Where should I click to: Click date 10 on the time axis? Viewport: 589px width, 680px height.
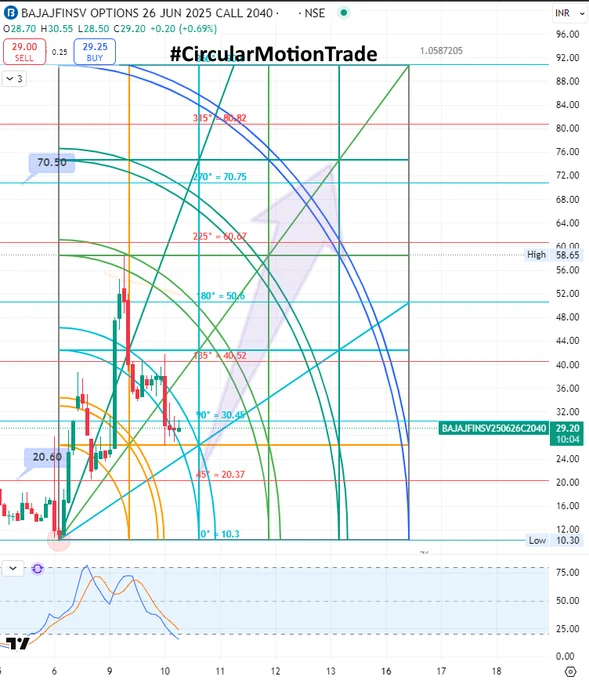coord(165,671)
